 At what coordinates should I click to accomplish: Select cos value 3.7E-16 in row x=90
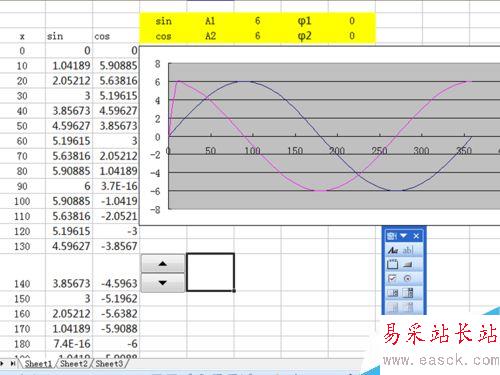(x=116, y=186)
